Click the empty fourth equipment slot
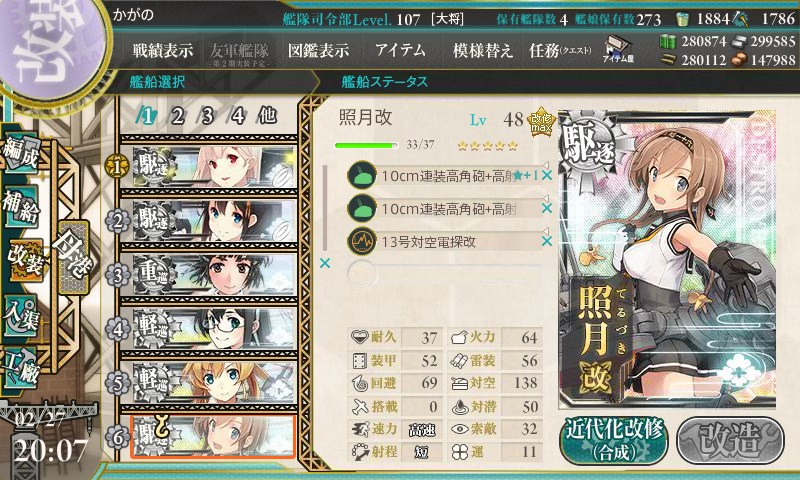This screenshot has height=480, width=800. coord(444,273)
